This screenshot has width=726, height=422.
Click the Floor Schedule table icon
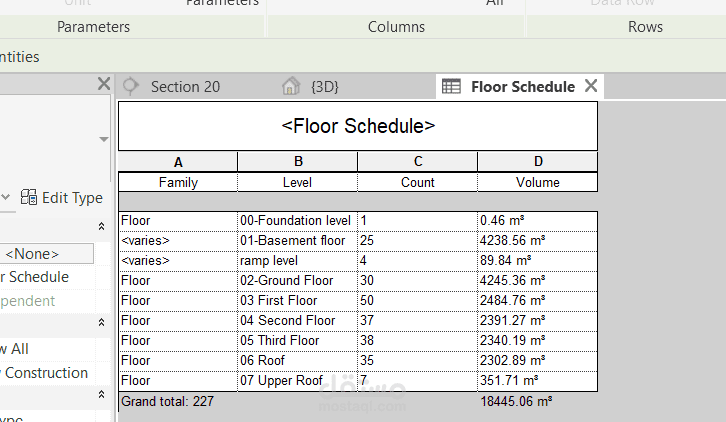tap(452, 87)
